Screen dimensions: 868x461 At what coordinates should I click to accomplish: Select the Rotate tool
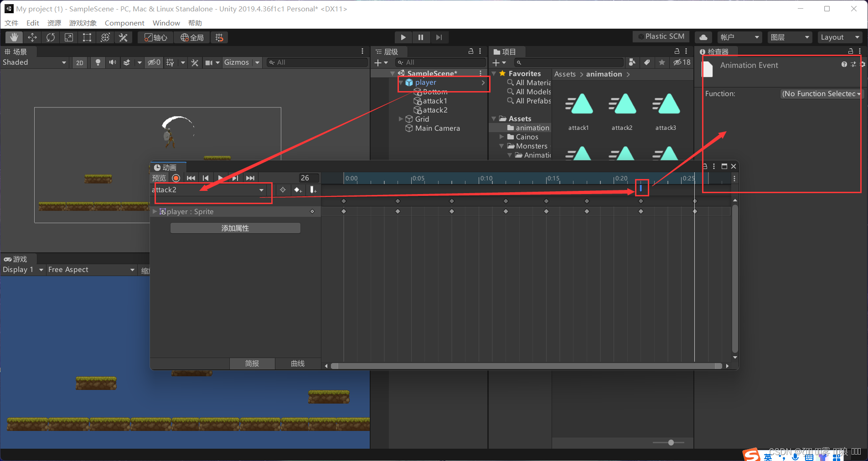point(51,37)
